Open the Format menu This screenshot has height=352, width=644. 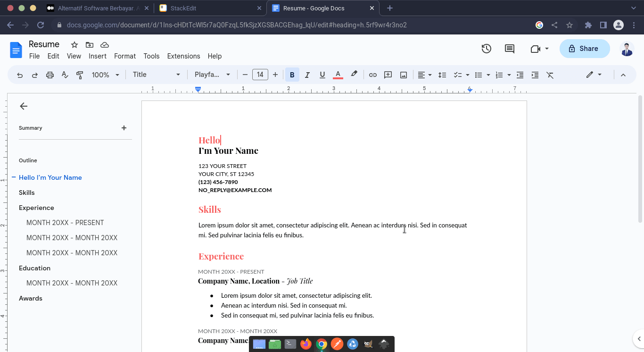click(x=125, y=56)
